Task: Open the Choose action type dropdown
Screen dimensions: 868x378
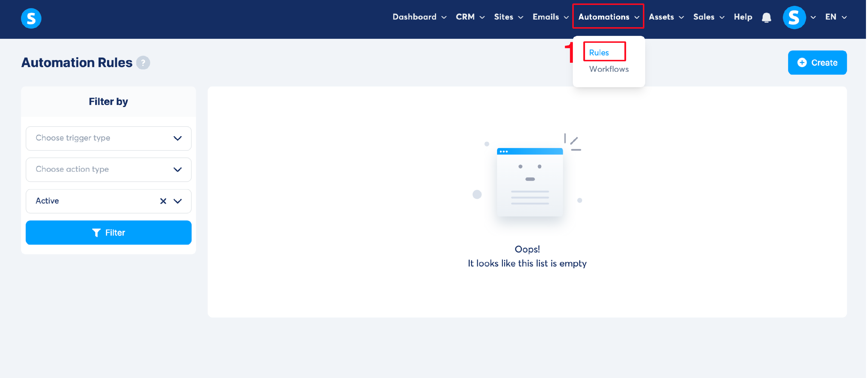Action: (x=109, y=170)
